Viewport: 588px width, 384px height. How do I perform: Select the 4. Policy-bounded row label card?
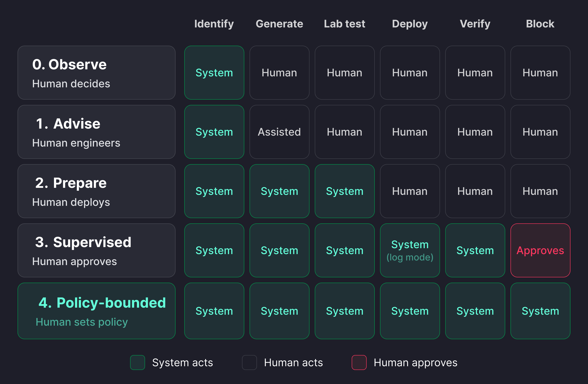tap(97, 311)
